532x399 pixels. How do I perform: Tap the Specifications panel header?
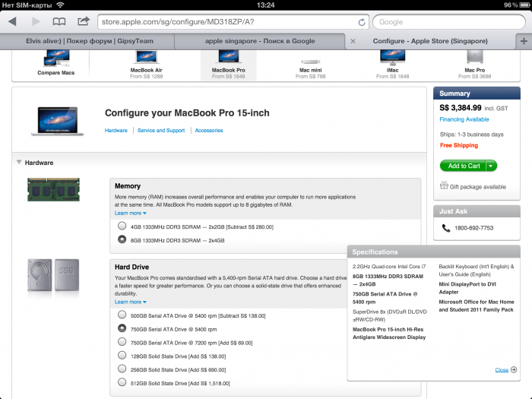tap(434, 252)
